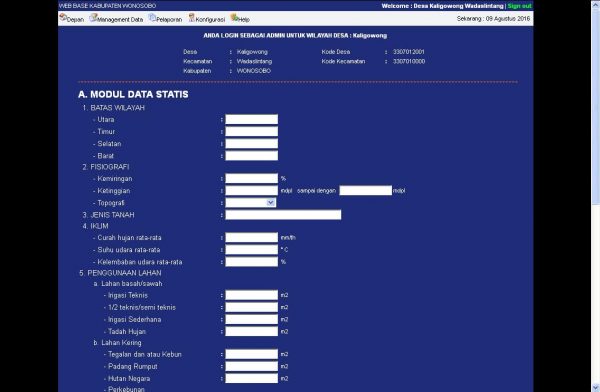Select the Padang Rumput area field
The width and height of the screenshot is (600, 392).
(251, 366)
